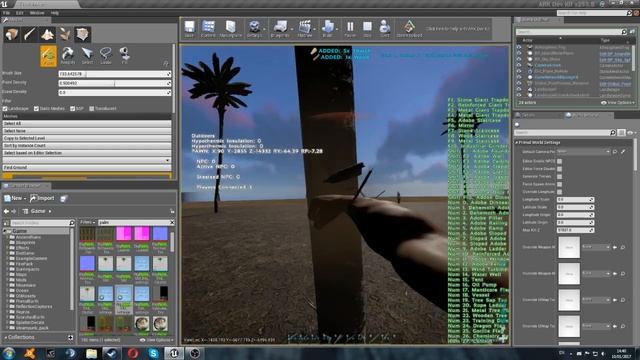Click Save All icon in Content Browser

pos(63,199)
